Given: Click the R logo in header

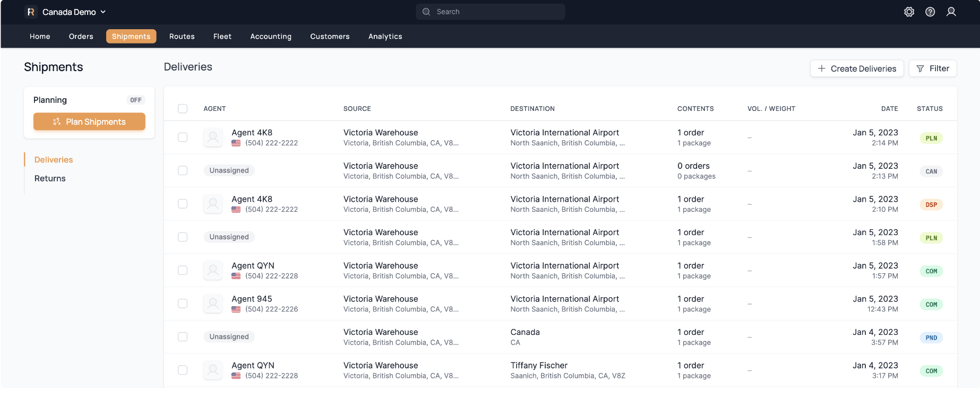Looking at the screenshot, I should pos(31,12).
